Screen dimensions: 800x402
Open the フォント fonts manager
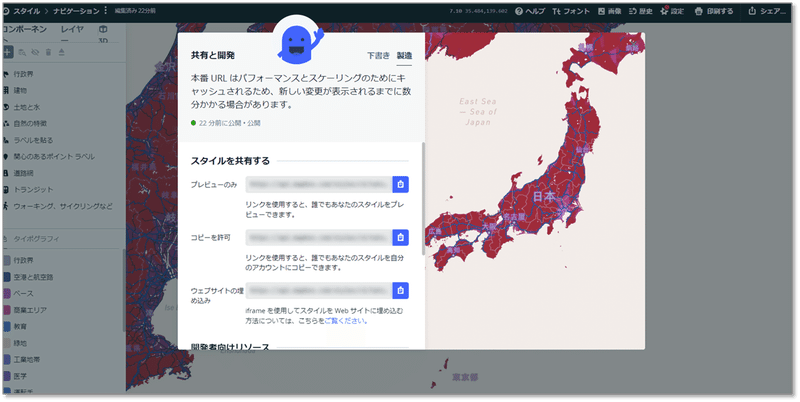[571, 11]
